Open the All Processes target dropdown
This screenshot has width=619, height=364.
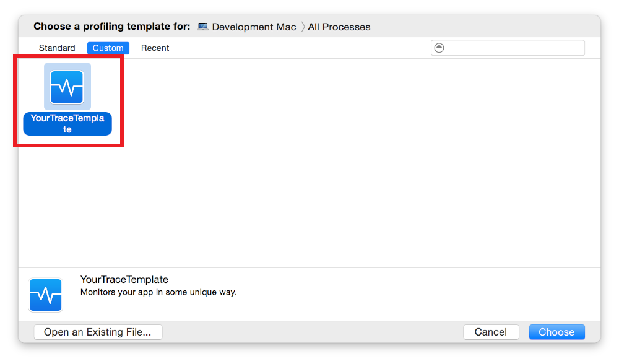coord(339,27)
